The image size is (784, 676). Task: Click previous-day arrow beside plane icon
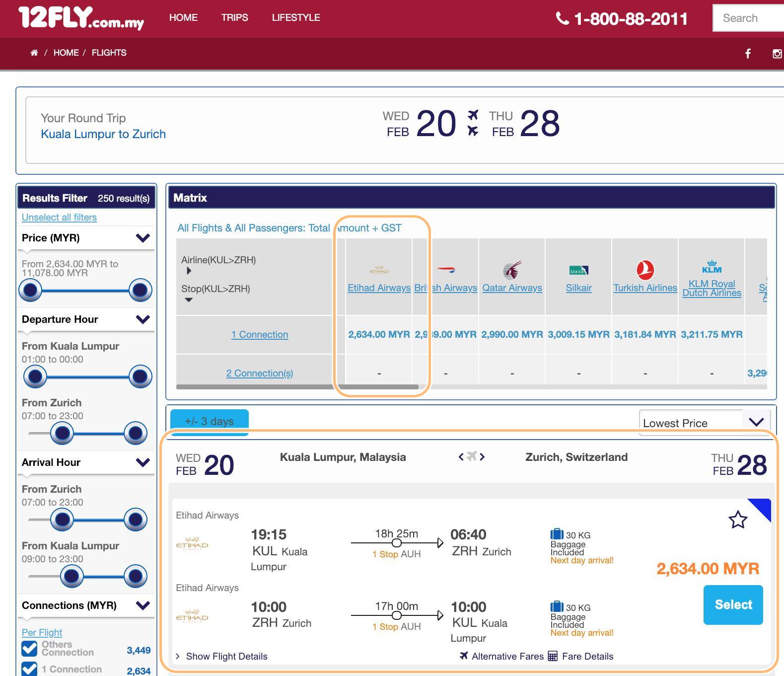(x=461, y=456)
